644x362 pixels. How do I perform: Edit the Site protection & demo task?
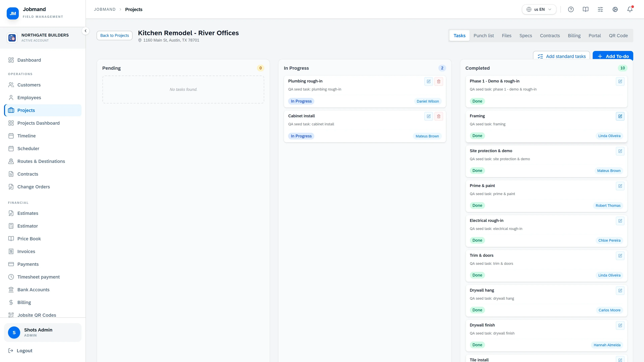[x=620, y=151]
